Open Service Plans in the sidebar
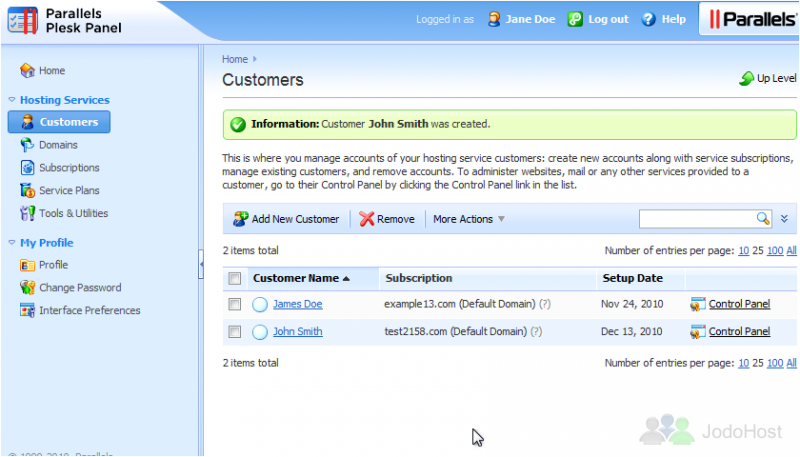The image size is (800, 457). click(69, 190)
